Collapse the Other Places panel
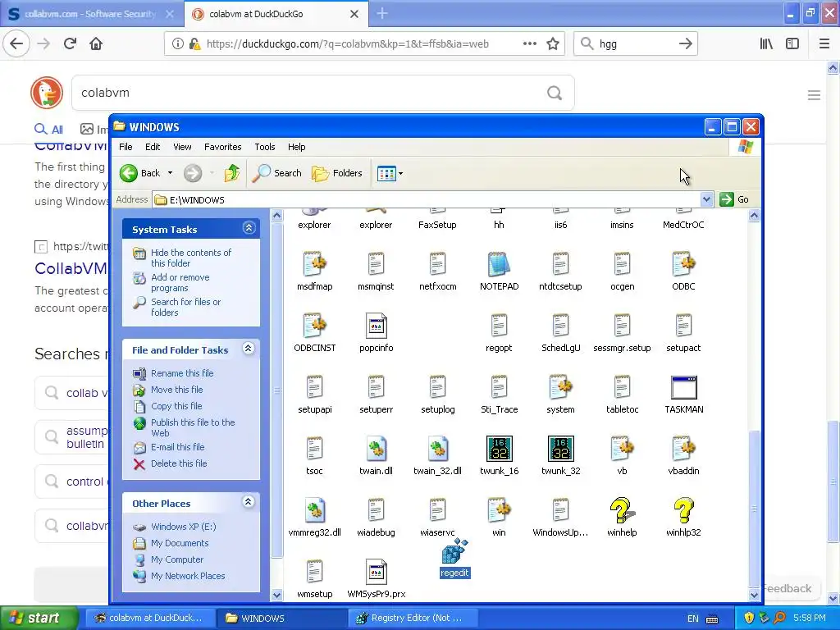The width and height of the screenshot is (840, 630). point(248,502)
